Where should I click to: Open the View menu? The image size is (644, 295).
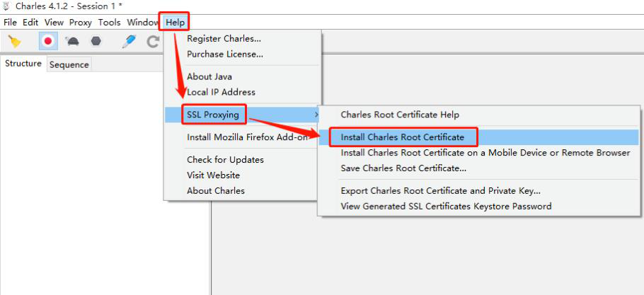54,23
